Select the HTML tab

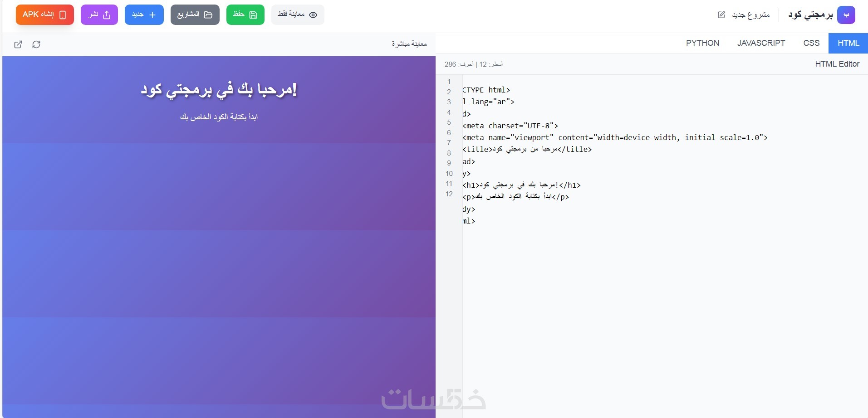tap(848, 43)
